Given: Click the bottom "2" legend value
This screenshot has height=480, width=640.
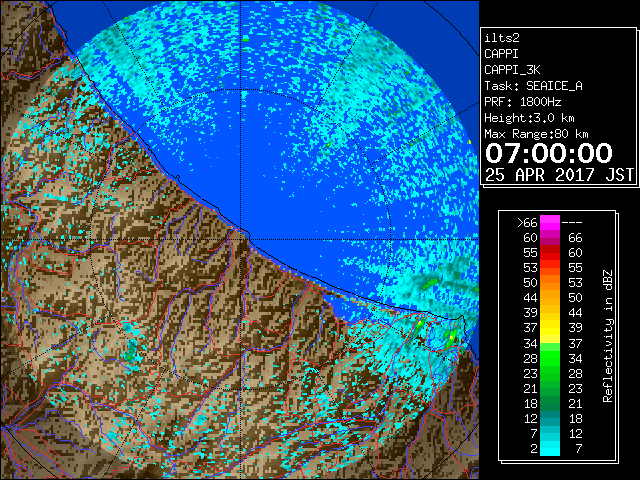Looking at the screenshot, I should click(x=534, y=448).
